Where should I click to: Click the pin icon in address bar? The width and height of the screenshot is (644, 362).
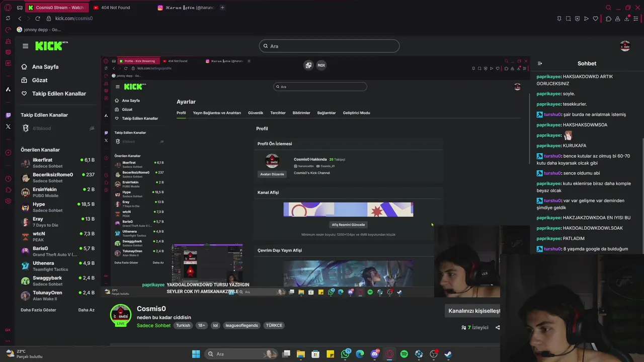coord(559,19)
